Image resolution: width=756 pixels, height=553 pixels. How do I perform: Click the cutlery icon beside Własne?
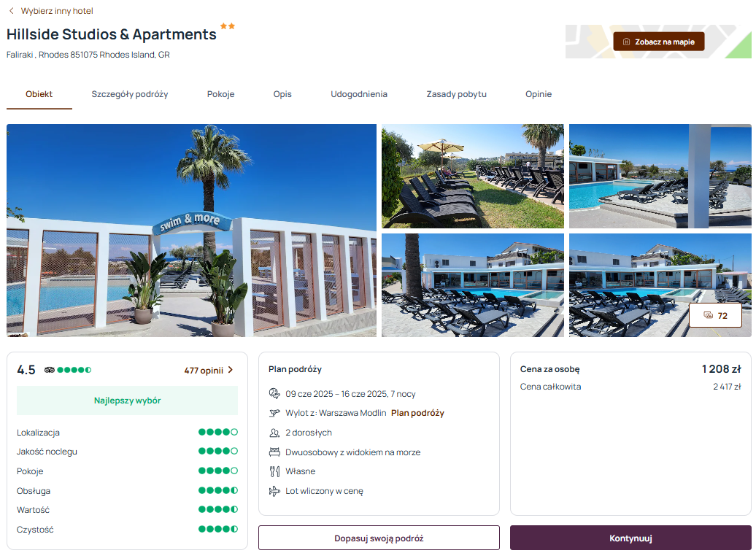pos(274,471)
